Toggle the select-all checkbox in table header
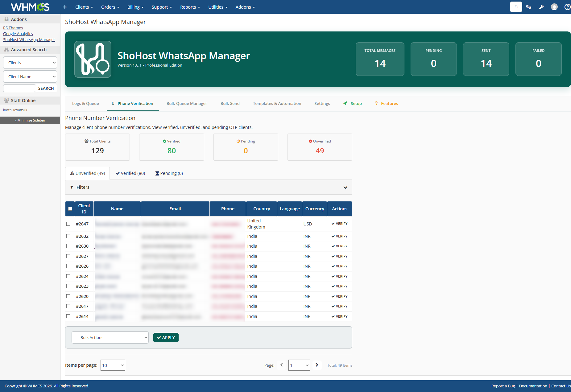The height and width of the screenshot is (392, 571). [x=70, y=209]
